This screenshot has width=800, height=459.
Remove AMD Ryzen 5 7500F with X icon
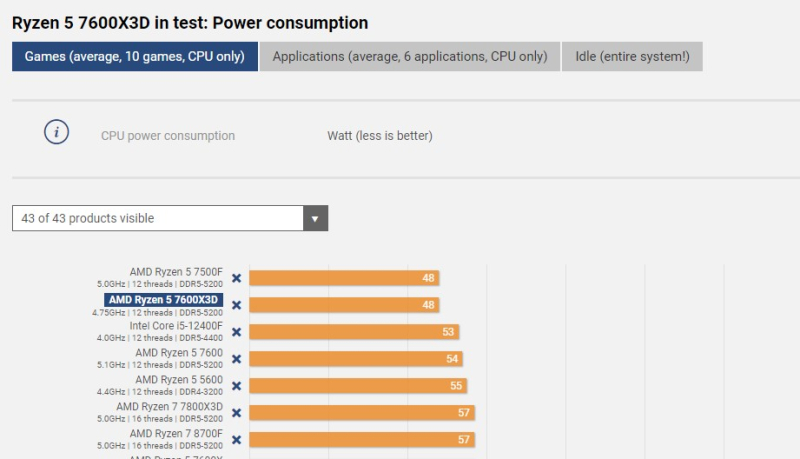(x=236, y=279)
